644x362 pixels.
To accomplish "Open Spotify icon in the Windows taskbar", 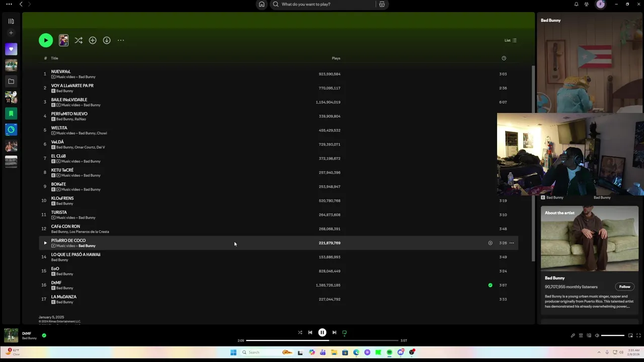I will point(389,352).
